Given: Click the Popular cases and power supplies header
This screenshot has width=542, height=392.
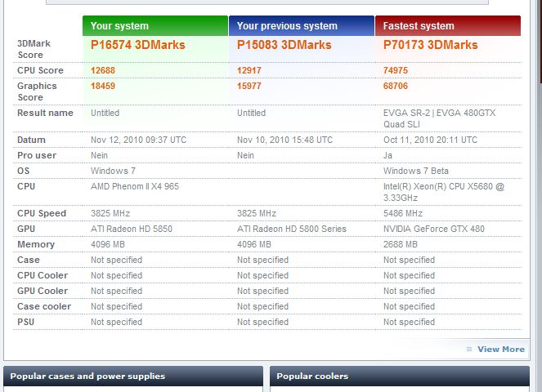Looking at the screenshot, I should 133,376.
